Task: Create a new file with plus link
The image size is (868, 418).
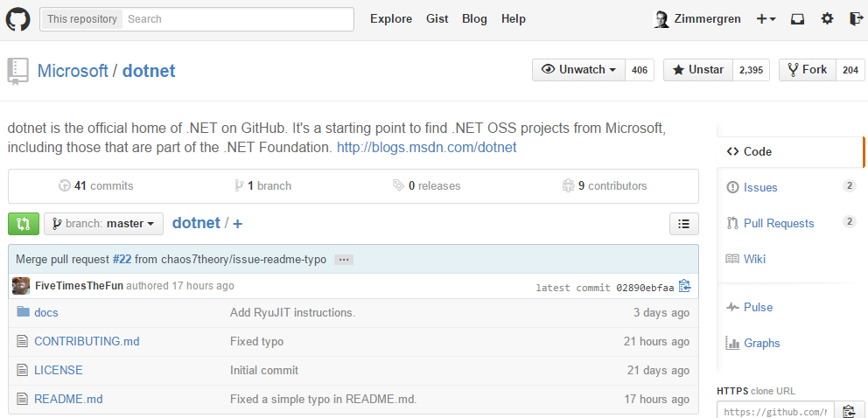Action: click(x=237, y=223)
